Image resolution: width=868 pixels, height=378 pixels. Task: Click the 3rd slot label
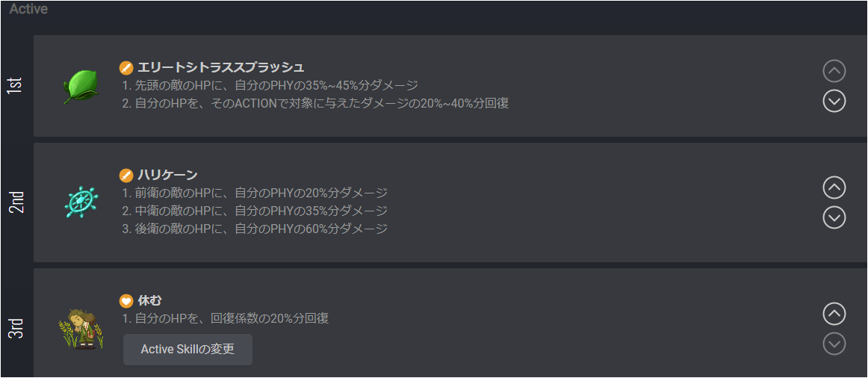[17, 327]
